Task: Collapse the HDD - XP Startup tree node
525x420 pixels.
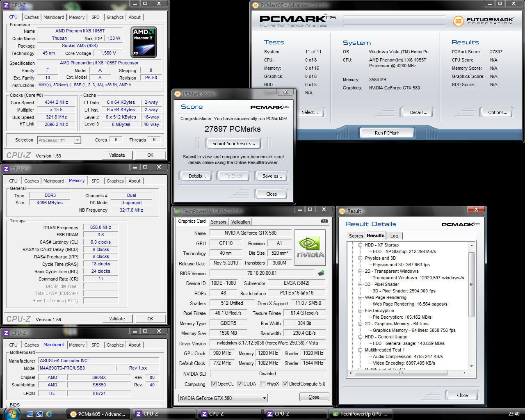Action: (x=360, y=245)
